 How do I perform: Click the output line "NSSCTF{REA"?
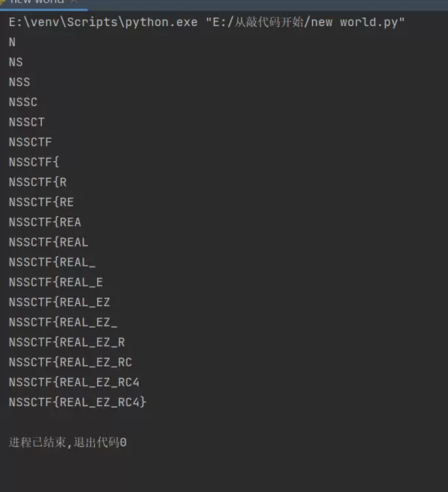click(x=45, y=222)
